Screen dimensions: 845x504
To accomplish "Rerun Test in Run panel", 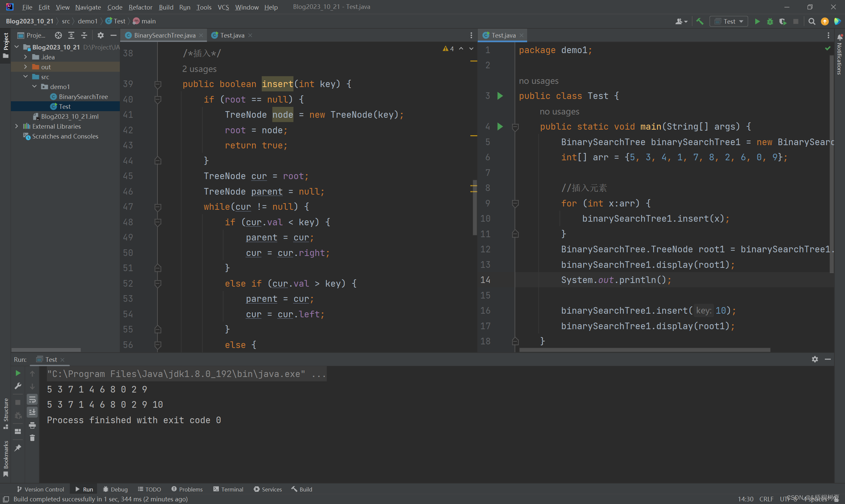I will click(x=18, y=373).
